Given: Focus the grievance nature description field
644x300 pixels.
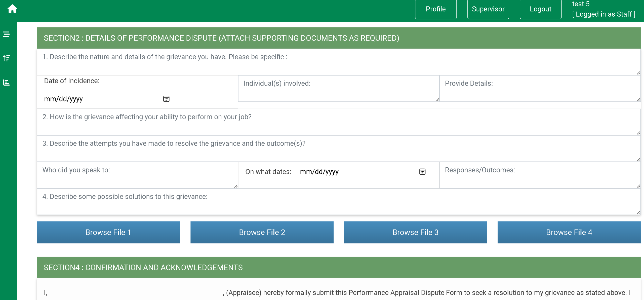Looking at the screenshot, I should pos(338,62).
